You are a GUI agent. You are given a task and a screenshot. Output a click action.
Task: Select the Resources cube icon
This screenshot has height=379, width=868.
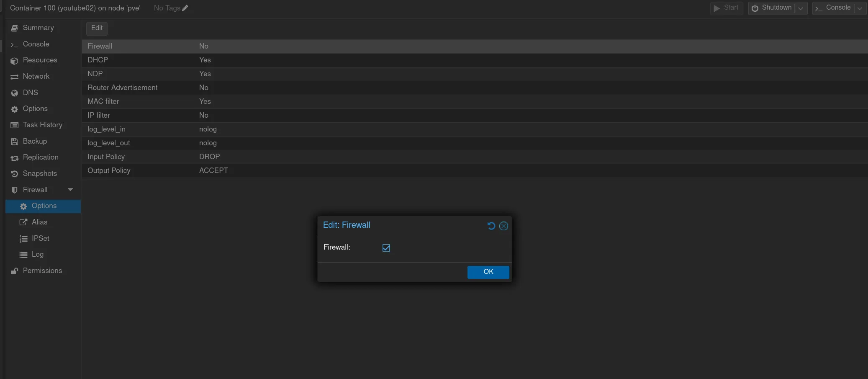(15, 61)
